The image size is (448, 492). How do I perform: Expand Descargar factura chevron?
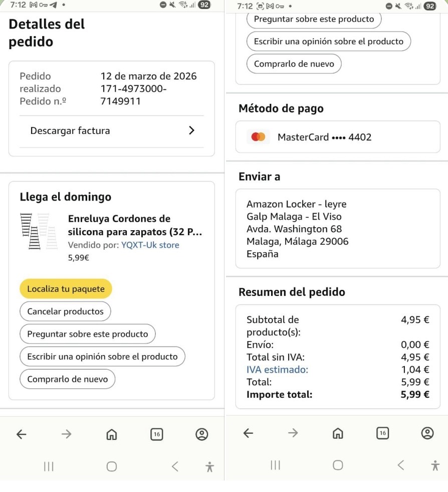191,131
